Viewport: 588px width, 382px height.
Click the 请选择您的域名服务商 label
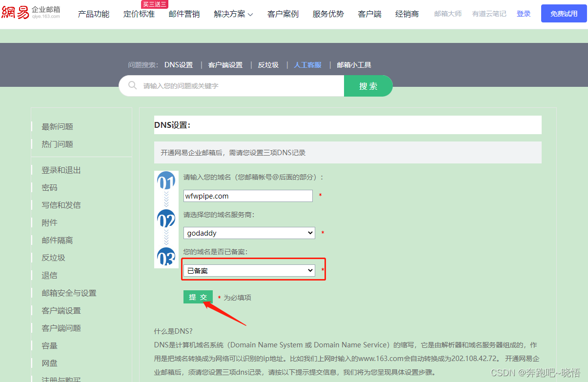(x=219, y=215)
